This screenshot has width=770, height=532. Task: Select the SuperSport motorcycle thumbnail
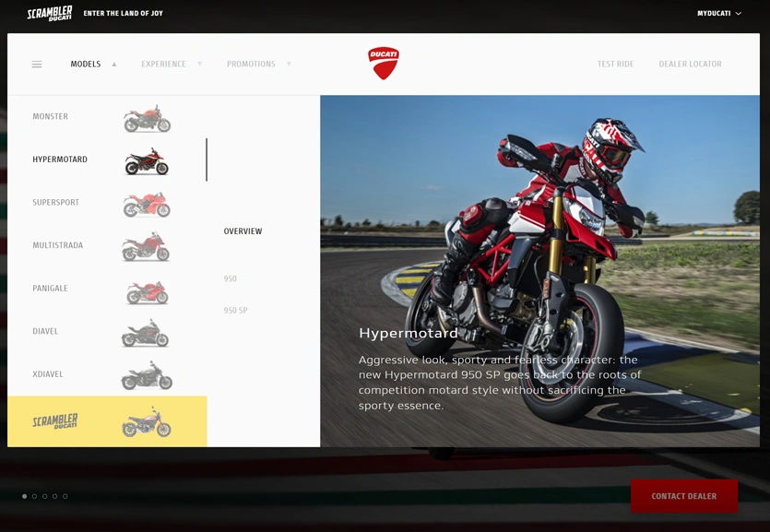[147, 205]
